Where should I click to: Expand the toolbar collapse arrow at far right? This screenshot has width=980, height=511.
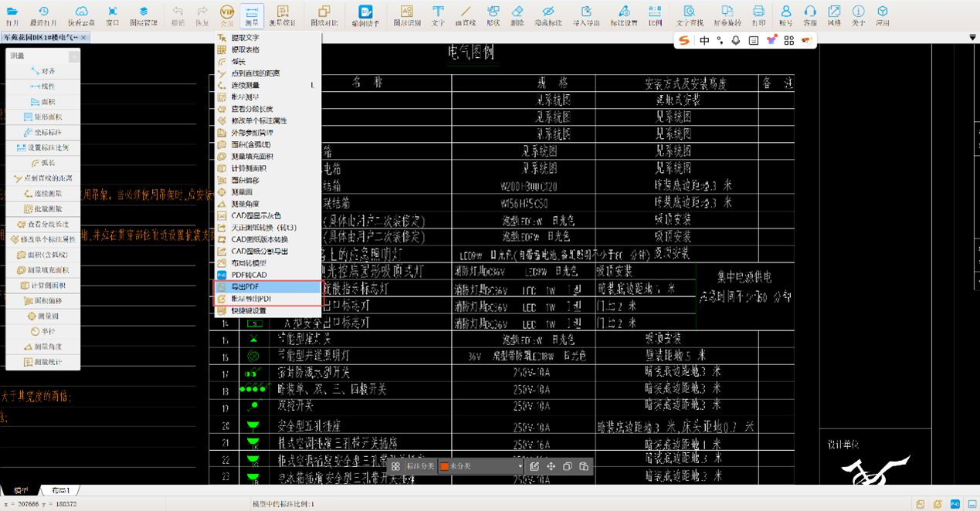pyautogui.click(x=972, y=38)
